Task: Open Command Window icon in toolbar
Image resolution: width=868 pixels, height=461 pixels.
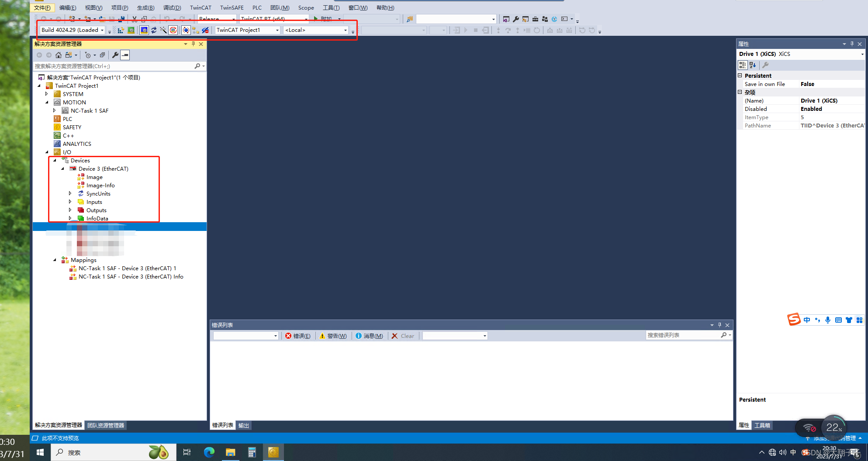Action: [x=564, y=19]
